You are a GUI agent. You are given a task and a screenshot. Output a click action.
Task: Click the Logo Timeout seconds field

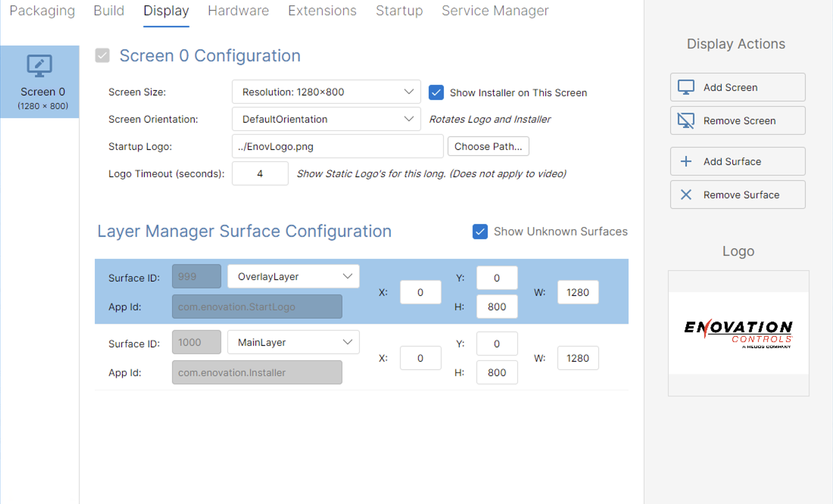point(260,174)
